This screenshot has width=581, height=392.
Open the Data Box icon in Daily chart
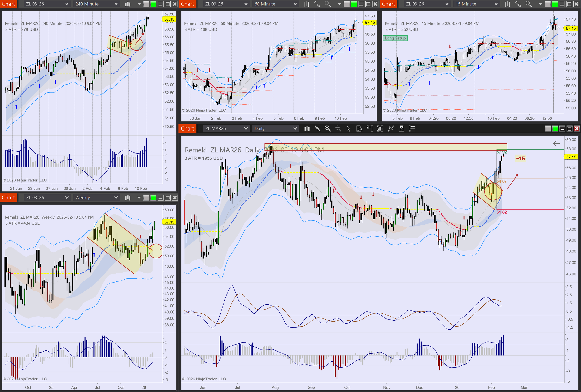coord(359,129)
